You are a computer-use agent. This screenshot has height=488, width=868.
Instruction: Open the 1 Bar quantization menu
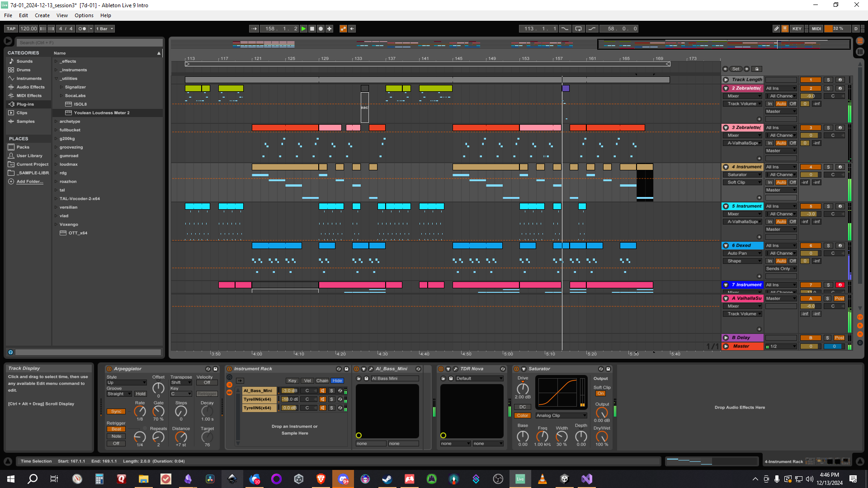tap(104, 28)
